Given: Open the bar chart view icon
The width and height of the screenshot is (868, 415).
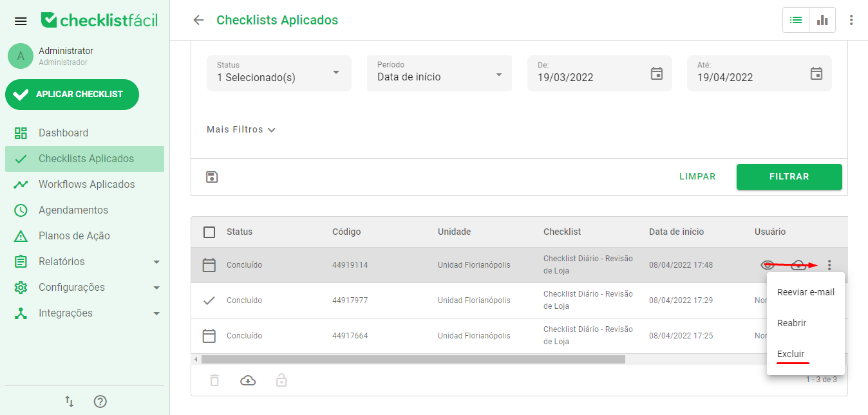Looking at the screenshot, I should [x=822, y=20].
